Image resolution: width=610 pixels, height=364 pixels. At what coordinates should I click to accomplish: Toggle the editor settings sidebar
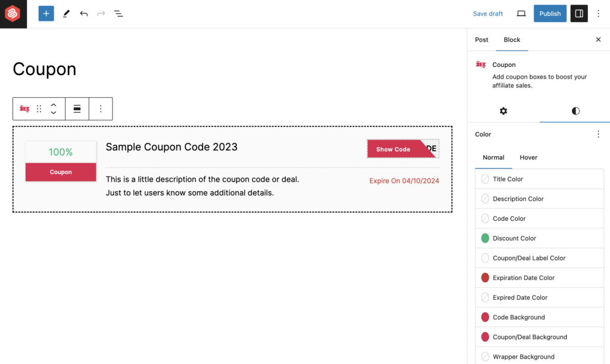(x=578, y=13)
